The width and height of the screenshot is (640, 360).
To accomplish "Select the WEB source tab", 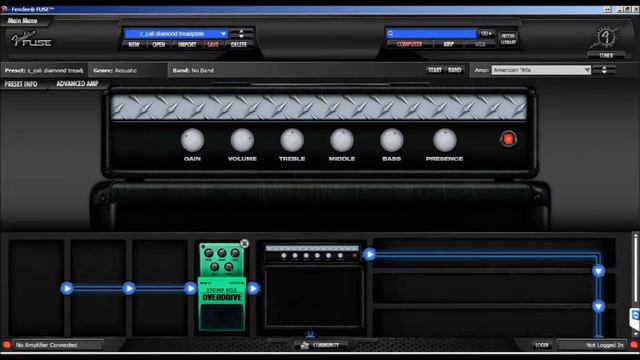I will point(480,44).
